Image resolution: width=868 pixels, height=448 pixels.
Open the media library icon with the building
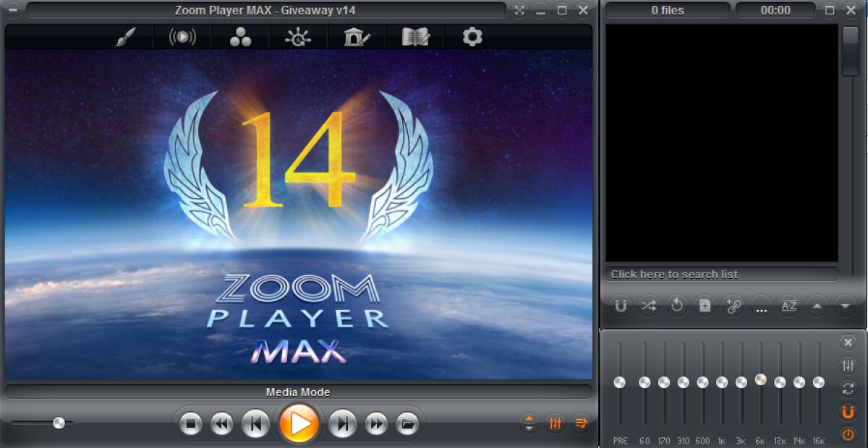[356, 37]
